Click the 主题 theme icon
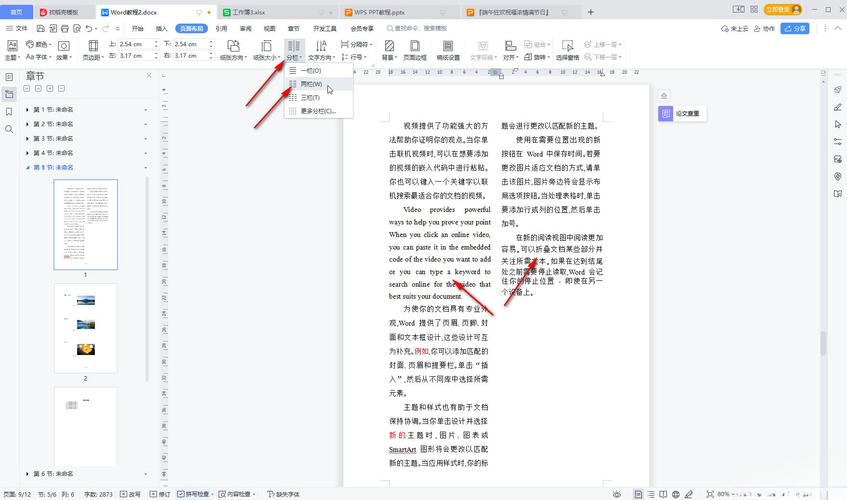The height and width of the screenshot is (500, 847). click(x=12, y=46)
